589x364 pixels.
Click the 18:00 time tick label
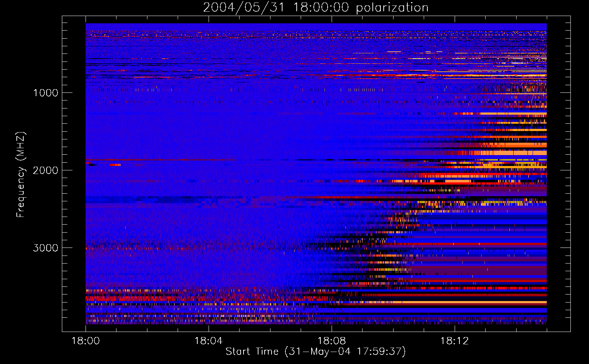(86, 341)
